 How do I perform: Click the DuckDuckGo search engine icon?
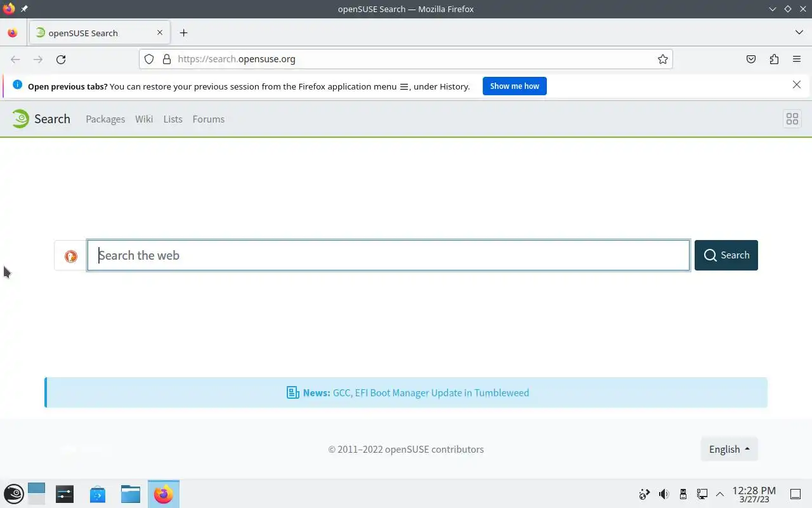pos(71,256)
